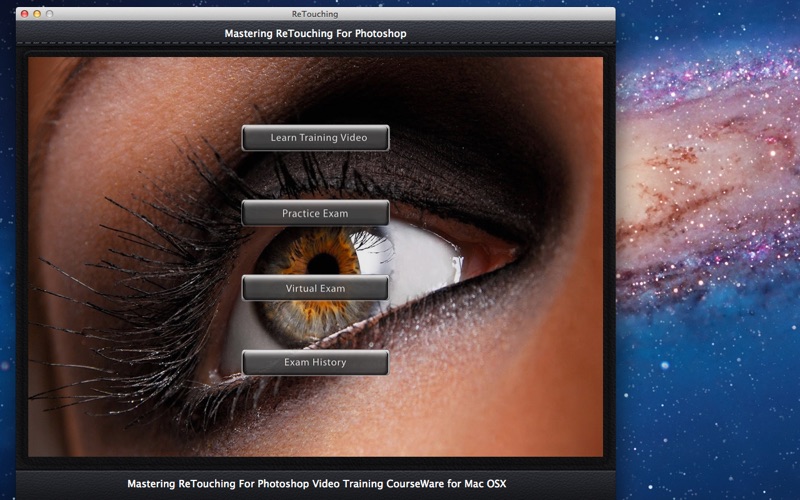Viewport: 800px width, 500px height.
Task: Click the ReTouching window title text
Action: tap(315, 14)
